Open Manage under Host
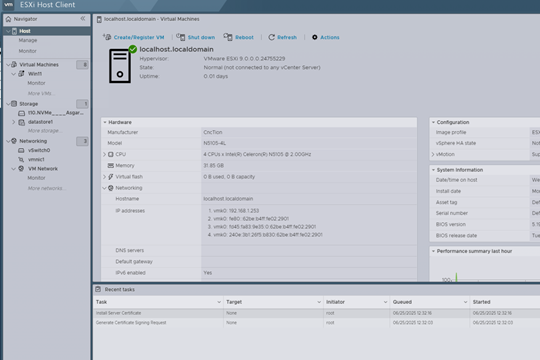The width and height of the screenshot is (540, 360). [x=28, y=40]
